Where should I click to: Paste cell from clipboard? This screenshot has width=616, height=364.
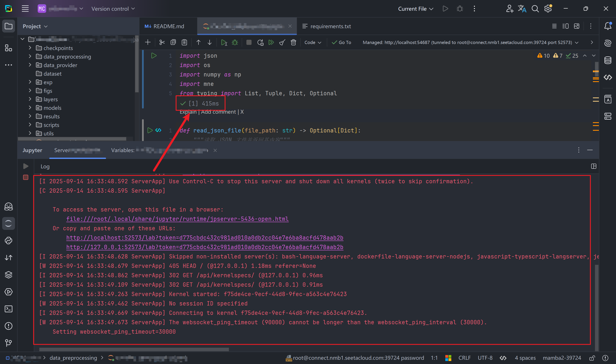tap(184, 43)
